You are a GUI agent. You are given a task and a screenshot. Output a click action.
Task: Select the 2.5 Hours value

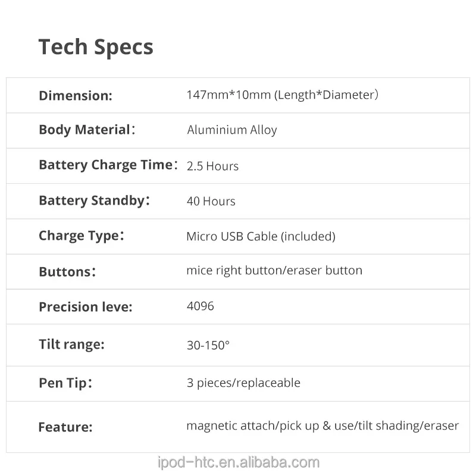(212, 166)
